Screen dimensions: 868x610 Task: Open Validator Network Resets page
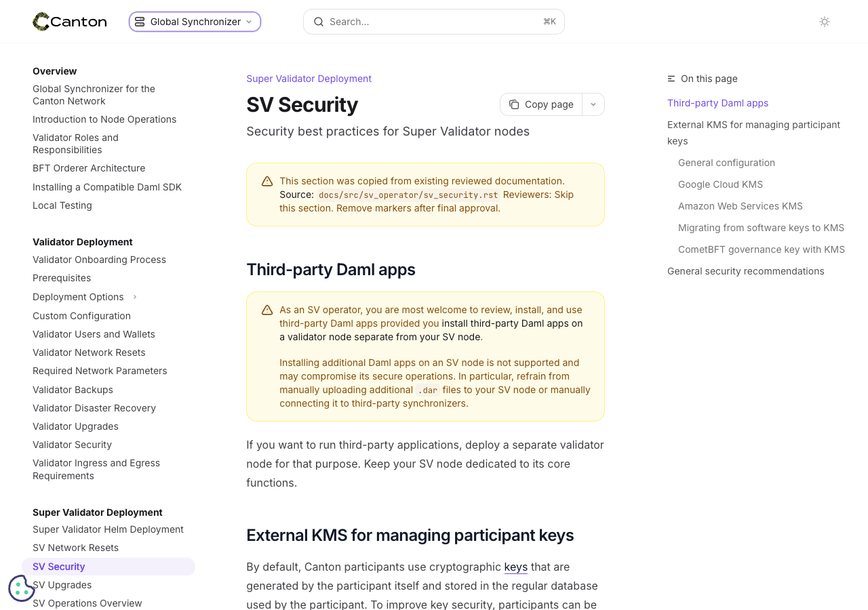click(89, 352)
